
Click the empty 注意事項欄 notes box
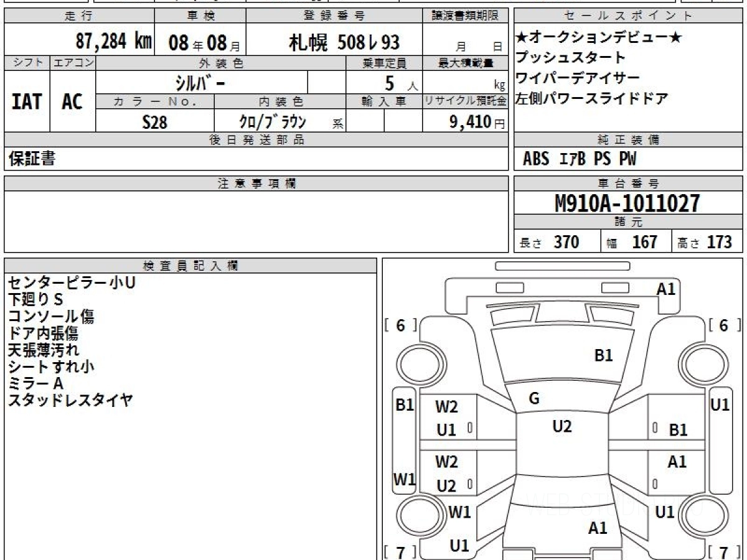pos(256,221)
